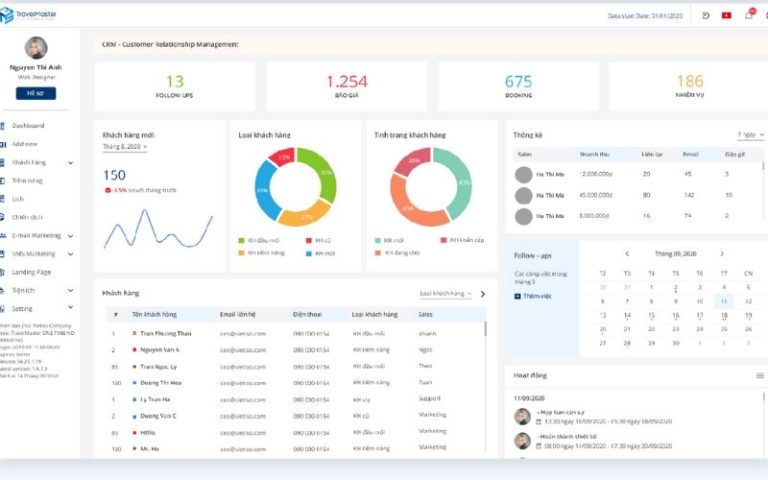Select day 11 in the calendar
The width and height of the screenshot is (768, 480).
(x=722, y=301)
